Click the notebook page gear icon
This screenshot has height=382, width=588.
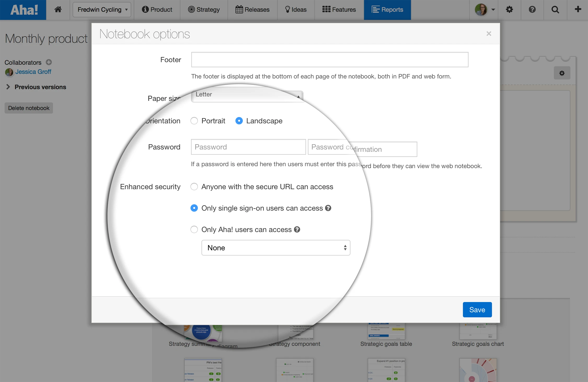[562, 73]
